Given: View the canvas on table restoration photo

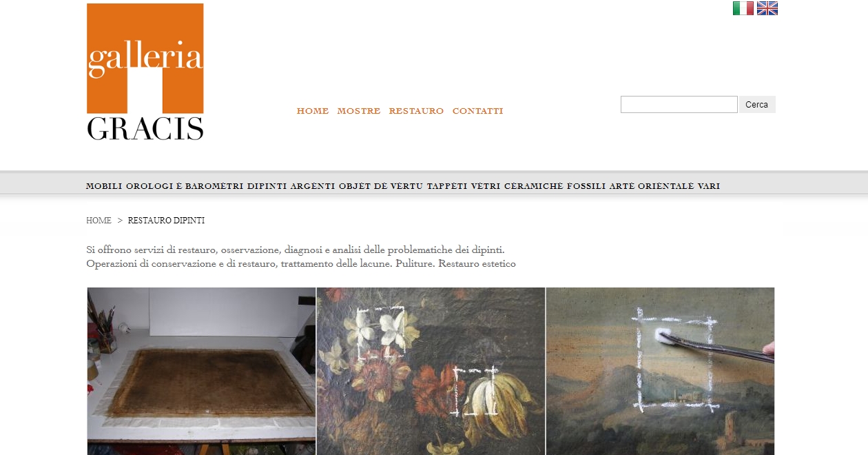Looking at the screenshot, I should (x=201, y=371).
